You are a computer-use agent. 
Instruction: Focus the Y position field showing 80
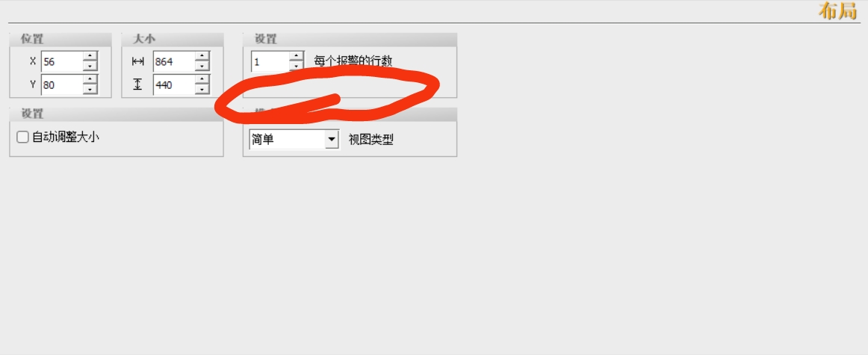coord(63,84)
